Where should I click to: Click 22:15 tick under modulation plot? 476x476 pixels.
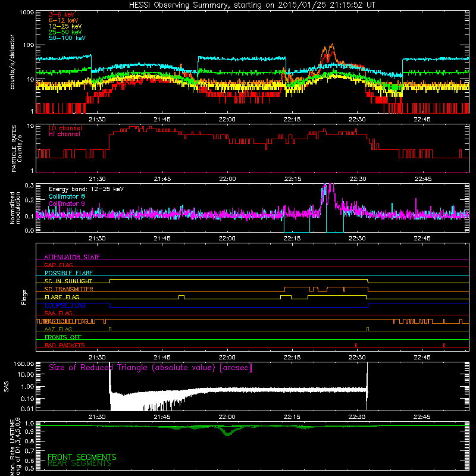tap(292, 239)
